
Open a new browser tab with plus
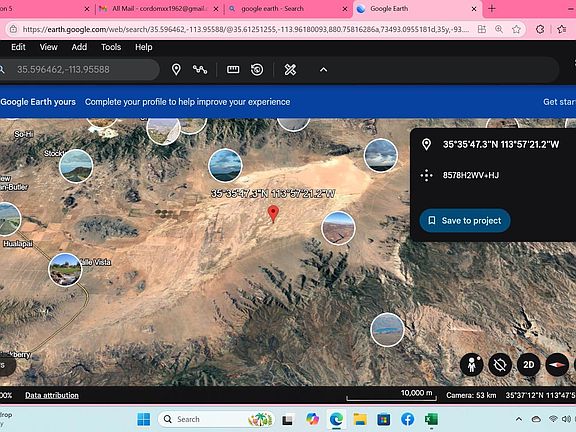coord(492,8)
